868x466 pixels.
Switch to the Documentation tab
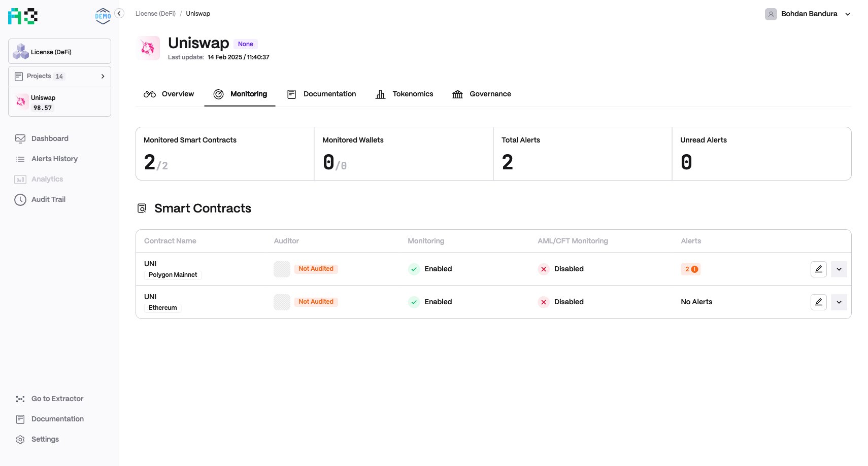pyautogui.click(x=321, y=94)
